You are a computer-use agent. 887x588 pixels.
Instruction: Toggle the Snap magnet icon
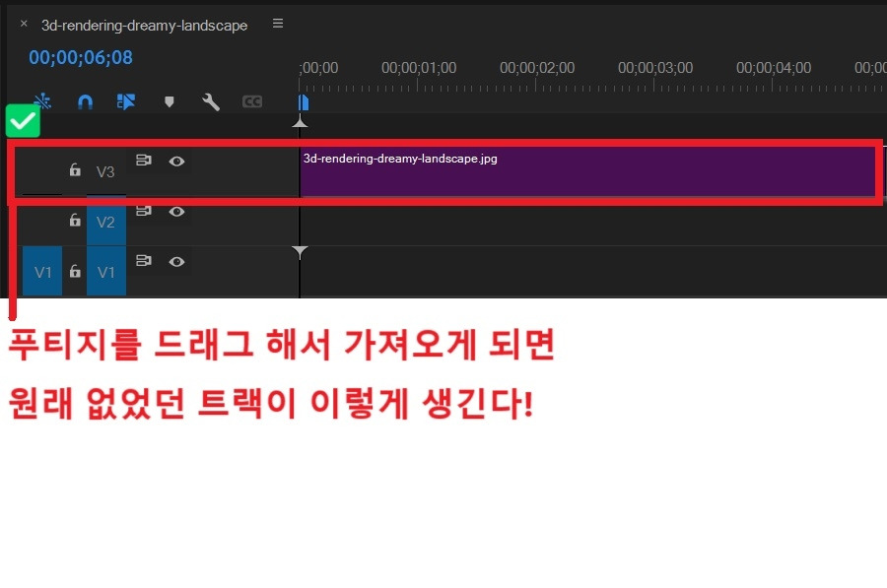pos(85,101)
